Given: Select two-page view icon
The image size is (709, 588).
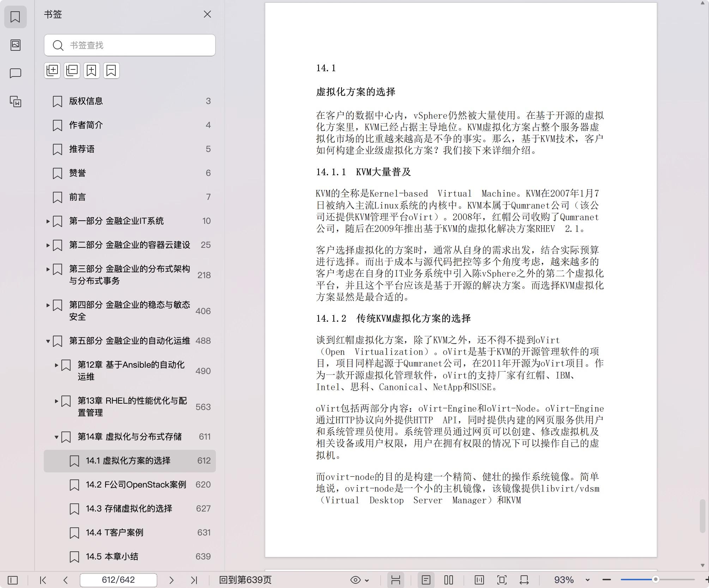Looking at the screenshot, I should tap(449, 580).
